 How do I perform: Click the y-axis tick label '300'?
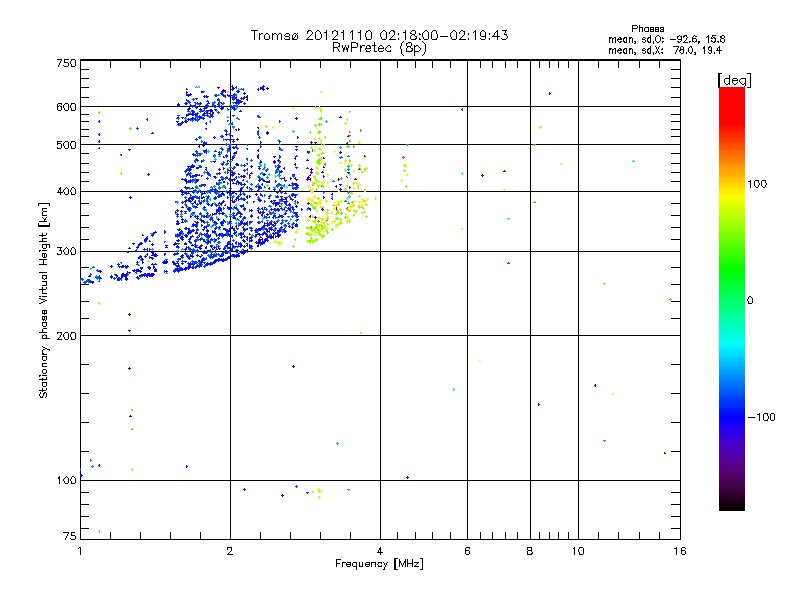[x=66, y=251]
